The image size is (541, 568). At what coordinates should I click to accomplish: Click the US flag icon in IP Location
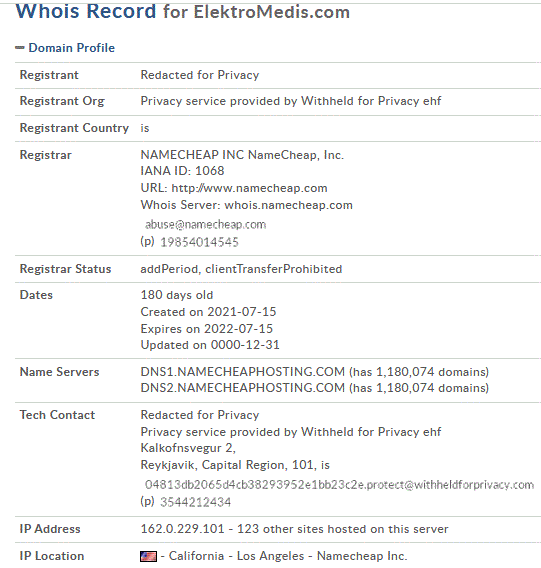click(x=149, y=556)
